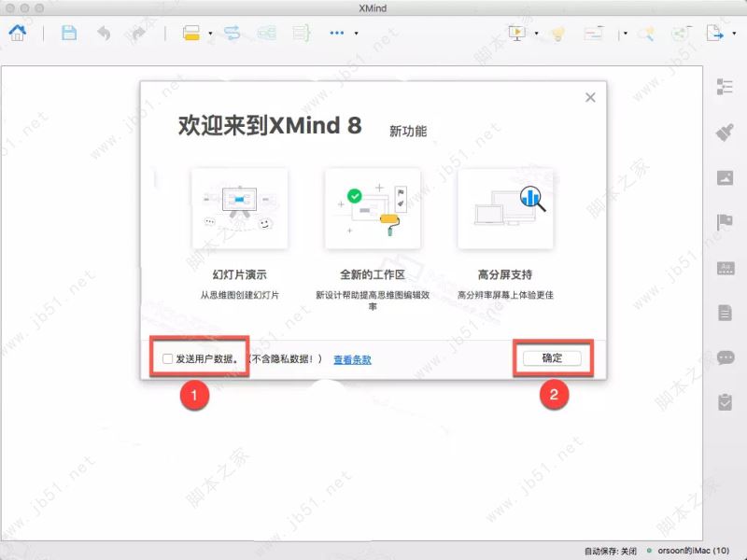This screenshot has height=560, width=747.
Task: Redo the last undone action
Action: [137, 33]
